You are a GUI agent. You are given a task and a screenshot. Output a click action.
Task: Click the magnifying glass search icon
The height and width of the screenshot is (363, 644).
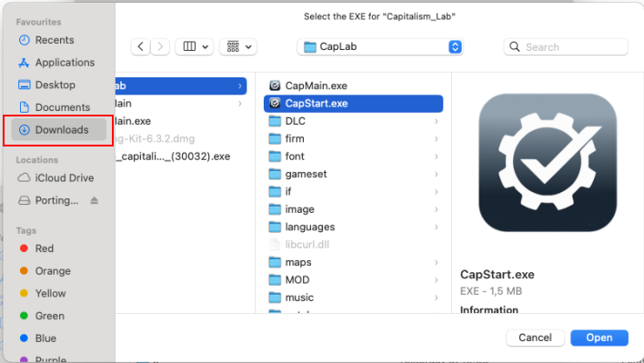[514, 46]
